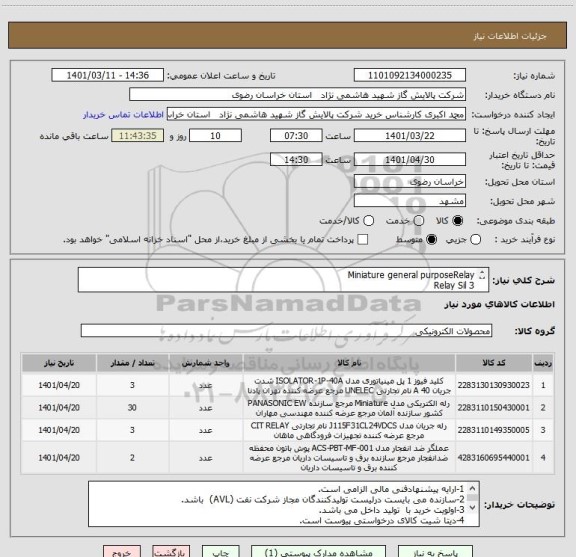Click the CIT RELAY J115F31CL24VDCS name cell
Viewport: 576px width, 557px height.
tap(349, 430)
